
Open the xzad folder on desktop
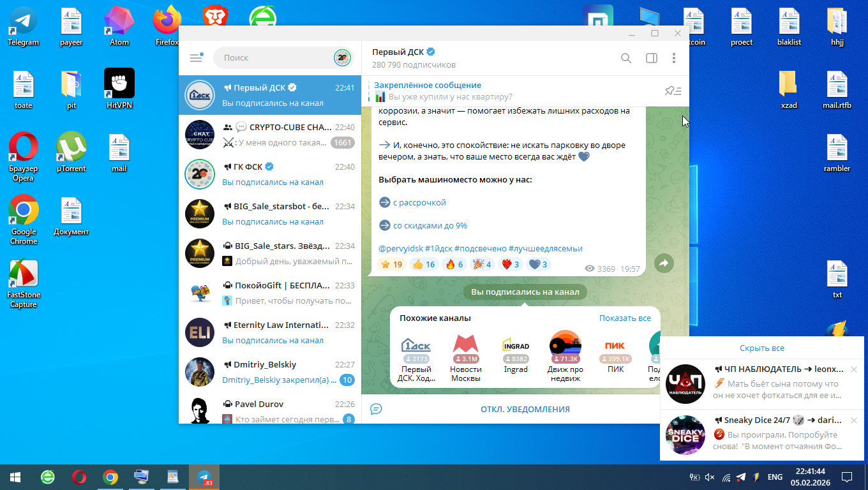tap(789, 89)
